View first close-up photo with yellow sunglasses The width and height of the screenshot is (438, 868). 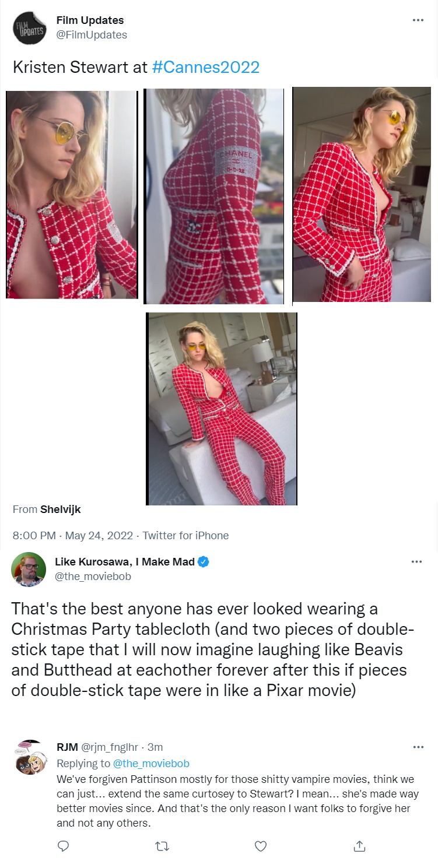(72, 195)
